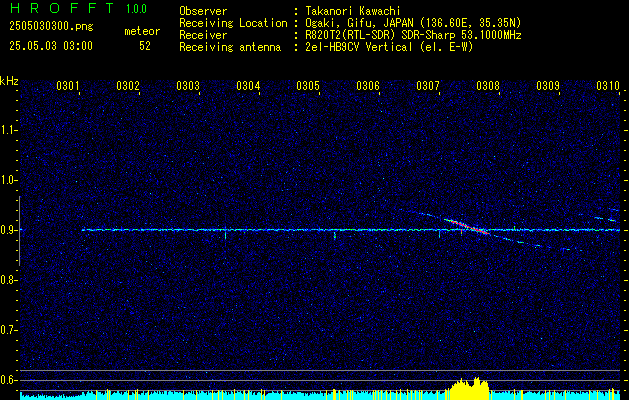
Task: Click the Receiving Location label
Action: [233, 23]
